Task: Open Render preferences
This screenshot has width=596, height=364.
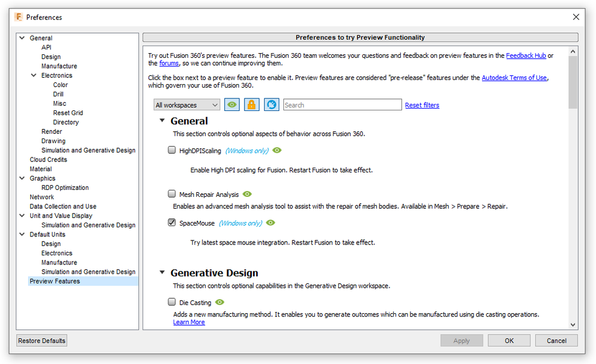Action: click(x=52, y=131)
